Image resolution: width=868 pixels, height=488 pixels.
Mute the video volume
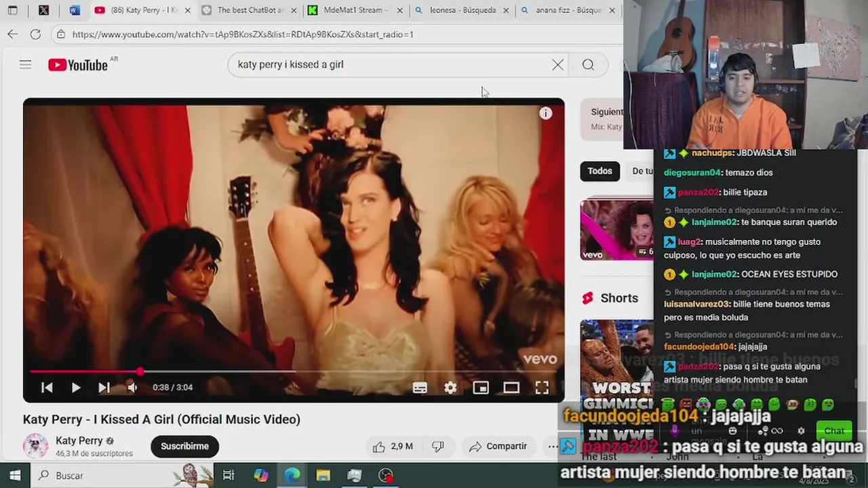click(132, 388)
